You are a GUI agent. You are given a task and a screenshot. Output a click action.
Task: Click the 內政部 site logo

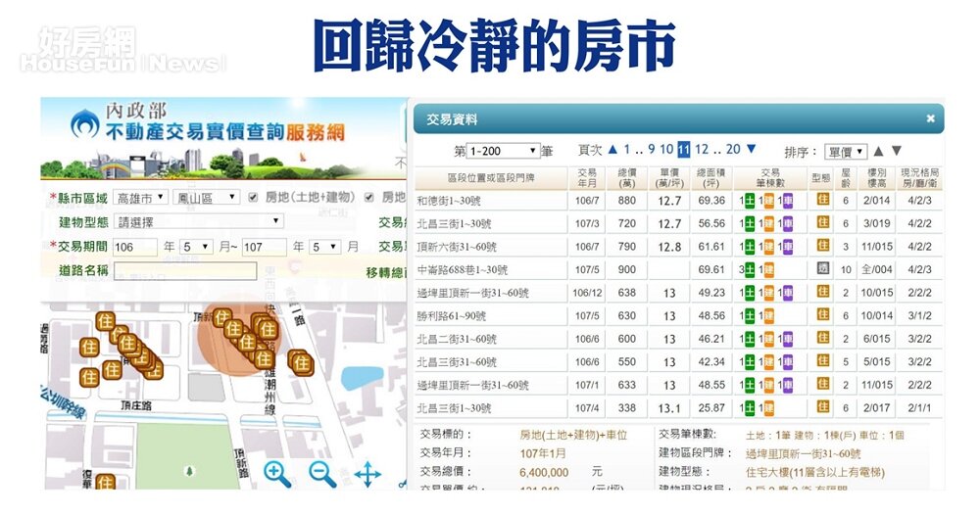[x=84, y=123]
